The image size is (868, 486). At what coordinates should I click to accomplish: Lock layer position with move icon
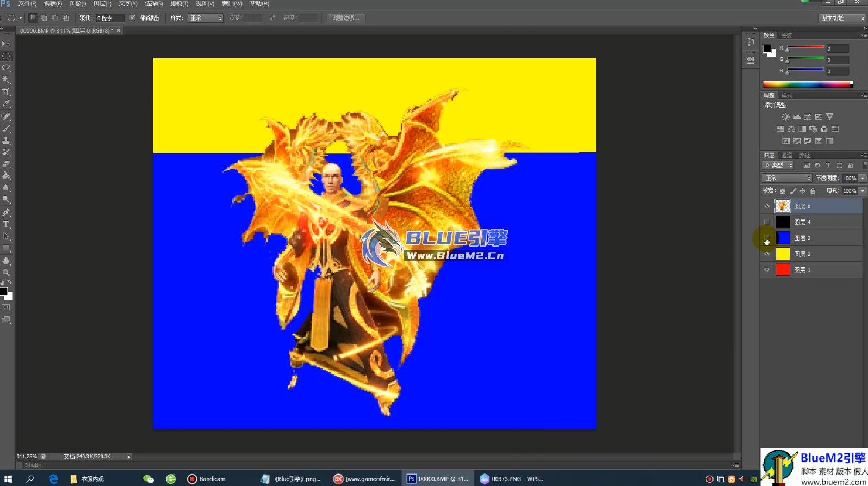(803, 191)
